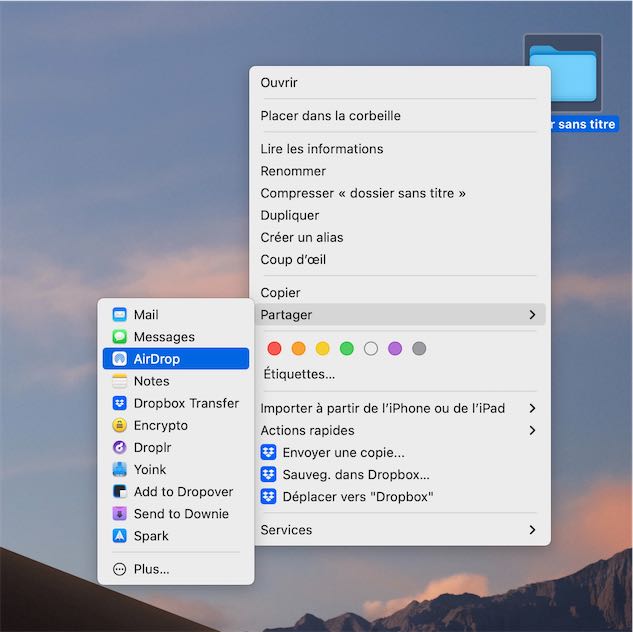Click the purple Droplr icon
The width and height of the screenshot is (633, 632).
(119, 447)
